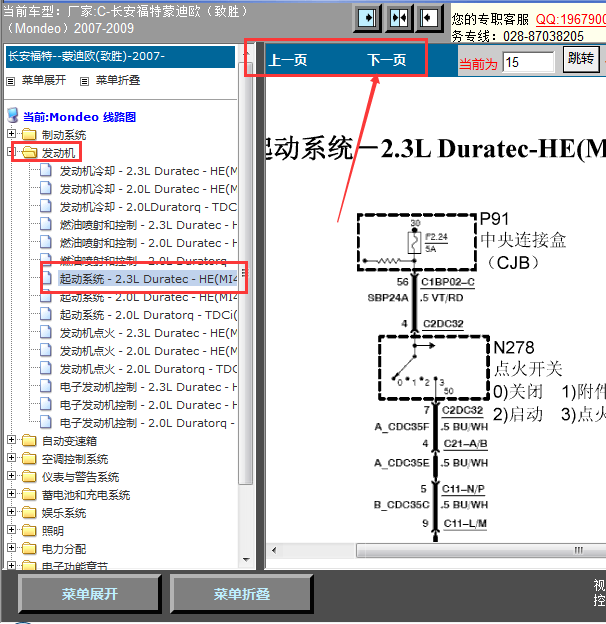
Task: Click the bottom 菜单折叠 button
Action: [242, 594]
